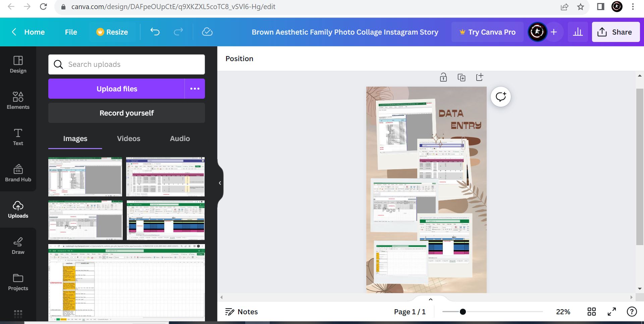Open the zoom percentage menu
The height and width of the screenshot is (324, 644).
tap(563, 312)
